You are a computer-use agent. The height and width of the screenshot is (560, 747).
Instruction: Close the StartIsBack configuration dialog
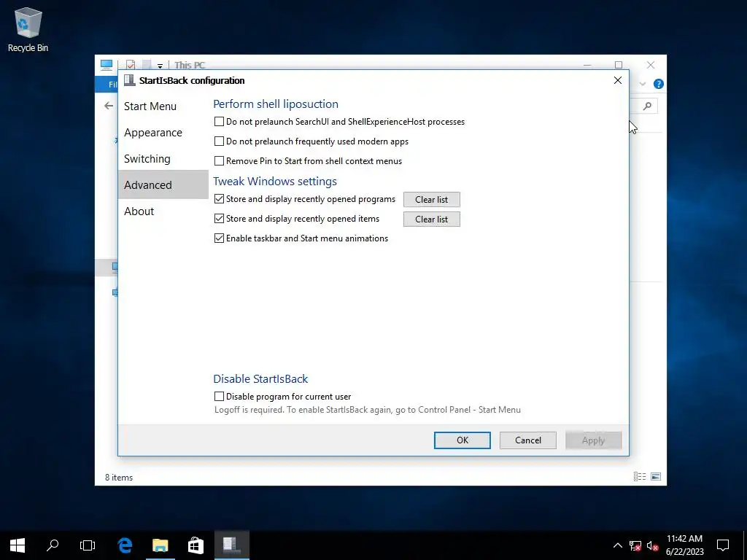(618, 80)
